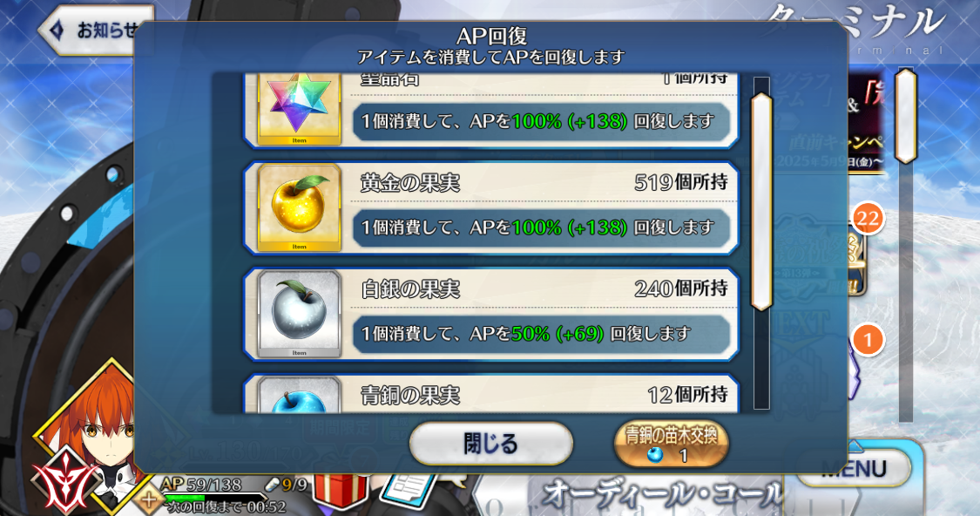Tap the orange 1 notification badge

click(868, 340)
